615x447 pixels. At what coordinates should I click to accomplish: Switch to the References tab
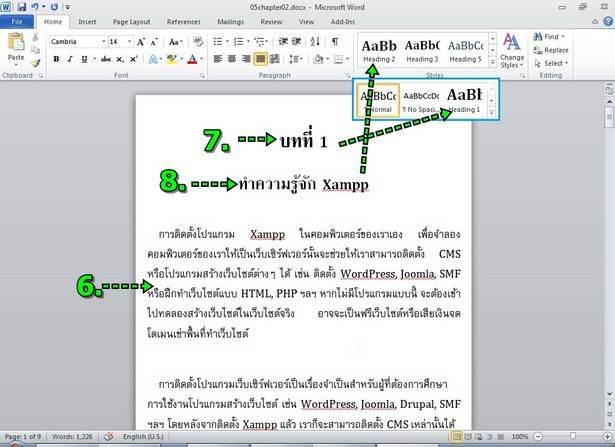click(184, 22)
